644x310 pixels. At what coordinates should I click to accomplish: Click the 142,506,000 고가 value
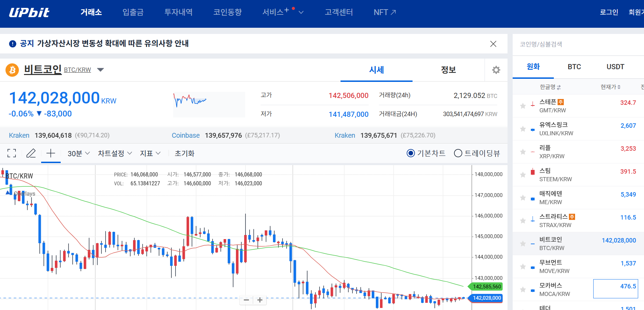click(x=348, y=96)
